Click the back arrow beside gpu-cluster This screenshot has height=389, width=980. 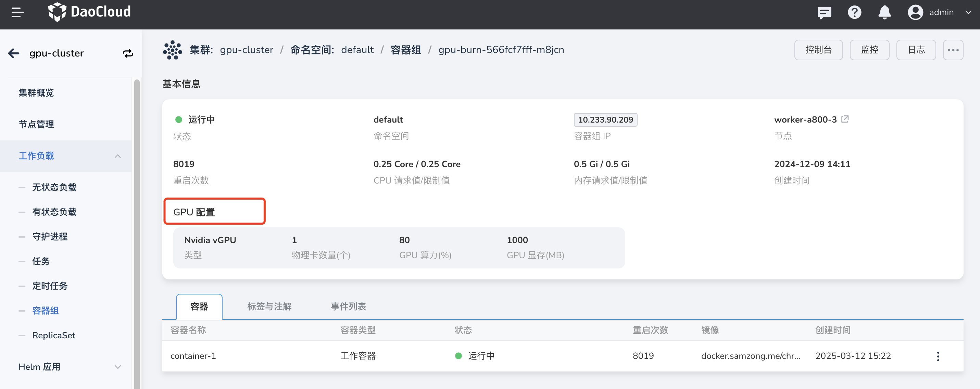[x=14, y=53]
